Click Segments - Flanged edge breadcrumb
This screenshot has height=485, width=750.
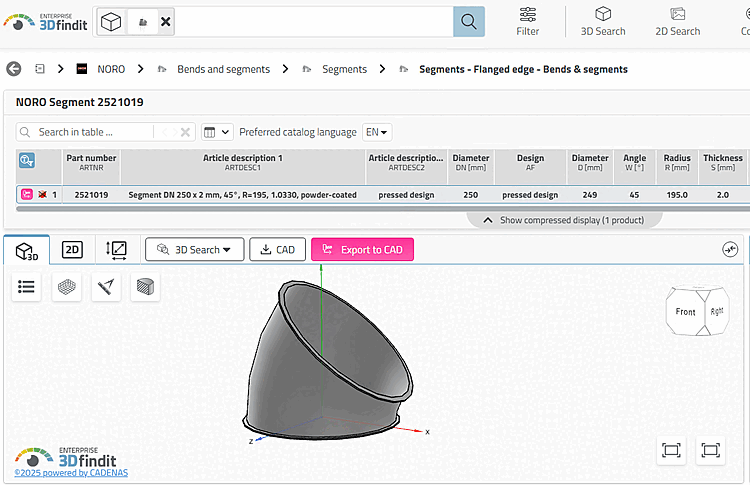pyautogui.click(x=523, y=69)
